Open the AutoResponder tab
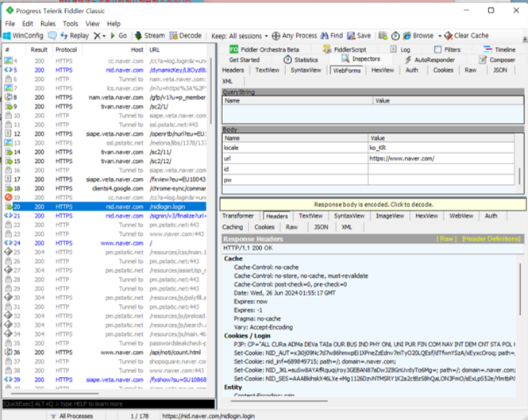The width and height of the screenshot is (528, 420). tap(430, 60)
